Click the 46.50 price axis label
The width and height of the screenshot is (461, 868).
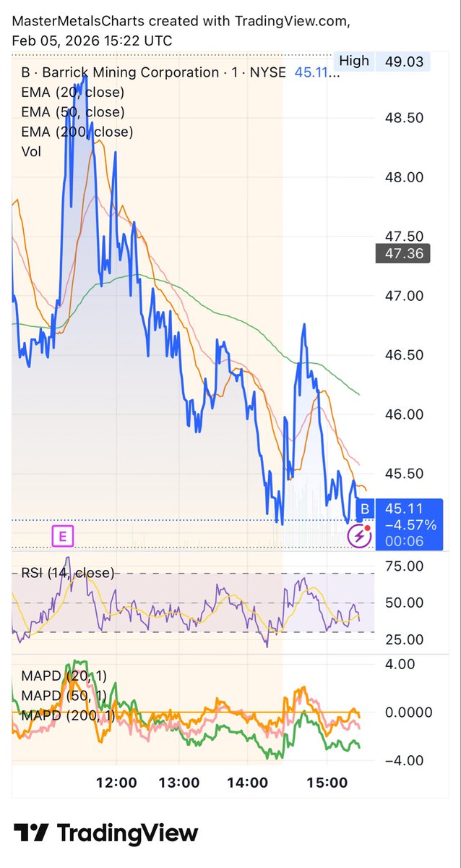[x=405, y=354]
